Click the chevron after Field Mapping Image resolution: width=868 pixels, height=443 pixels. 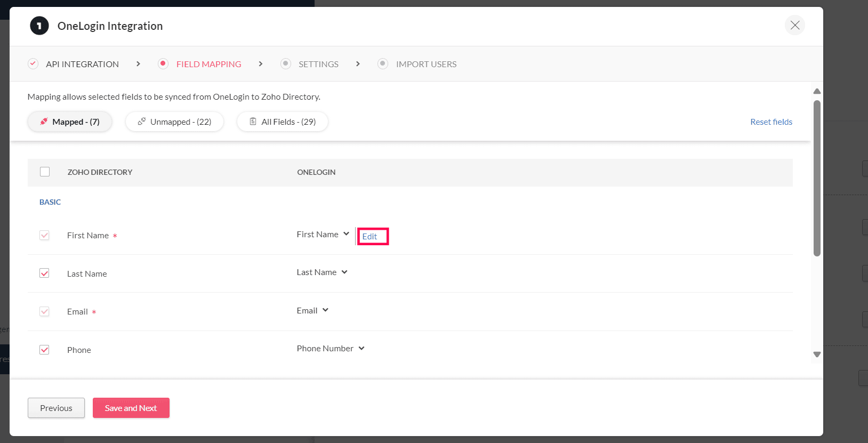(261, 64)
